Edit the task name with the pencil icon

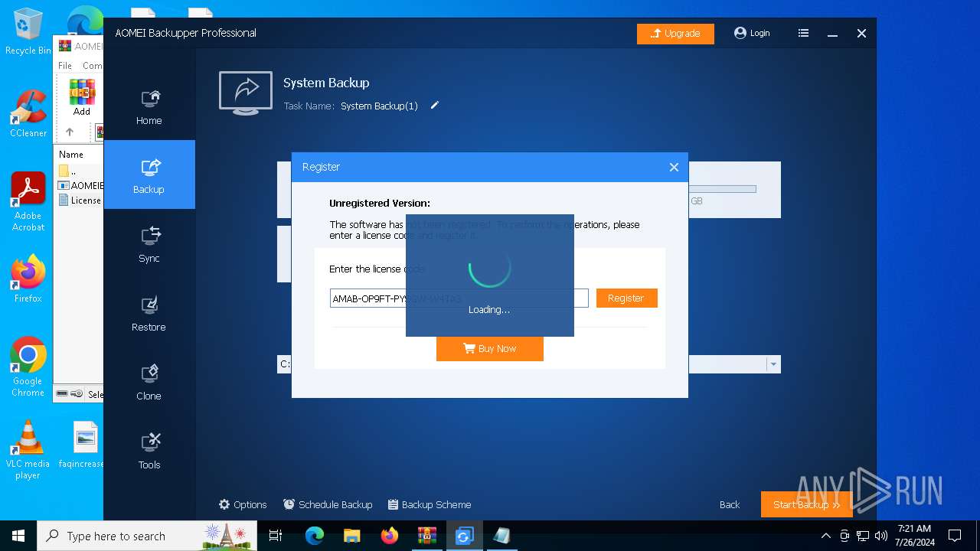coord(435,105)
